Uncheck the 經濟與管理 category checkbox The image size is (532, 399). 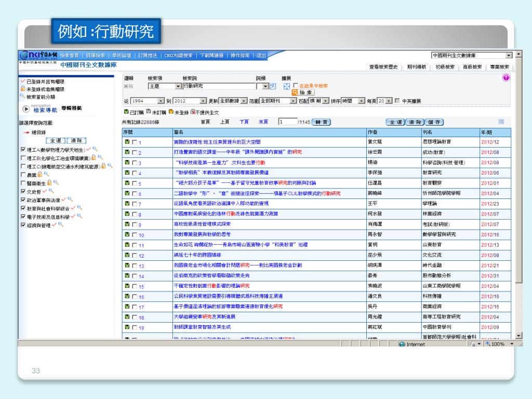[23, 225]
